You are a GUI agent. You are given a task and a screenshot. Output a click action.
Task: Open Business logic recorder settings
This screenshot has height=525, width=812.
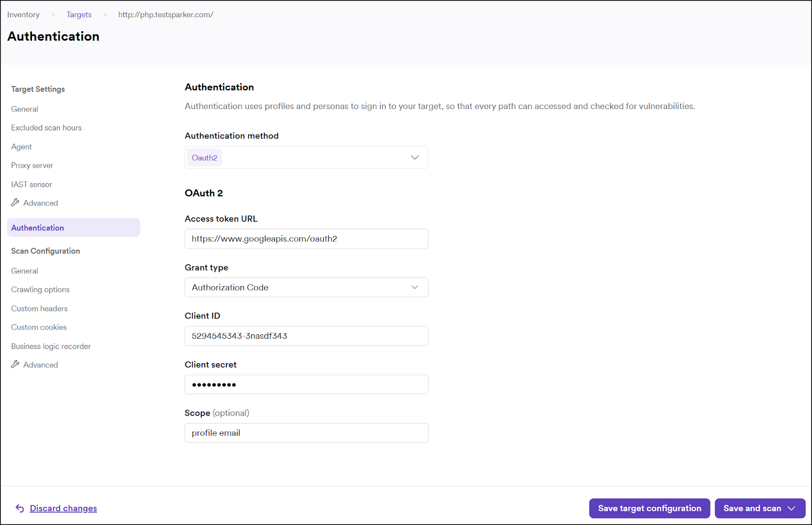tap(51, 346)
